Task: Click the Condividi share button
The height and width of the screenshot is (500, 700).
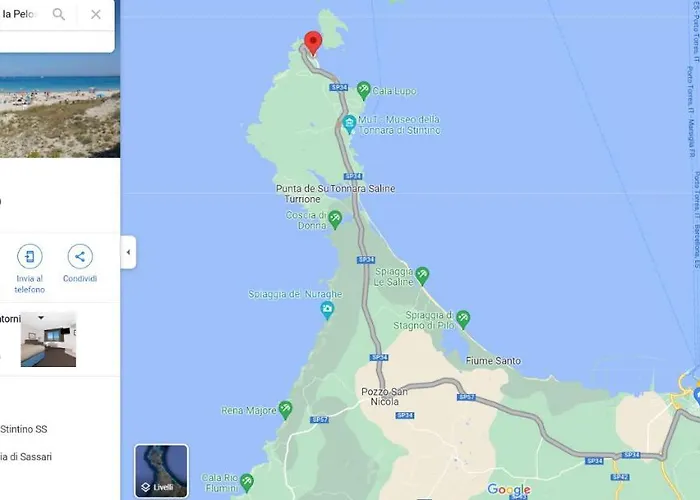Action: [x=80, y=263]
